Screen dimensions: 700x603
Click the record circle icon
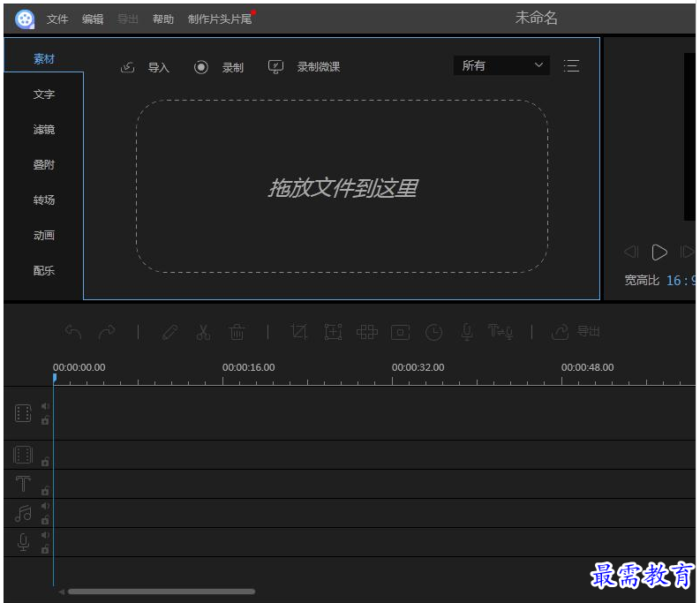[x=201, y=67]
